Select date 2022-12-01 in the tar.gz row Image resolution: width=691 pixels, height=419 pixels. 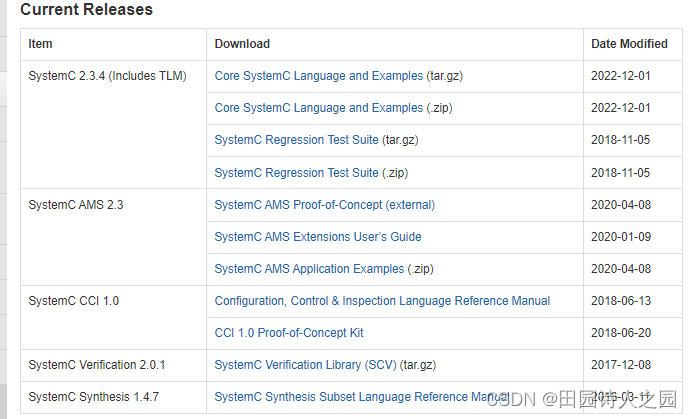click(x=620, y=76)
